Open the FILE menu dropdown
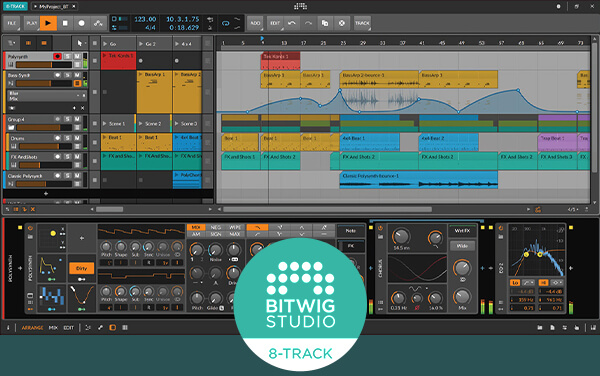Screen dimensions: 600x376 12,23
